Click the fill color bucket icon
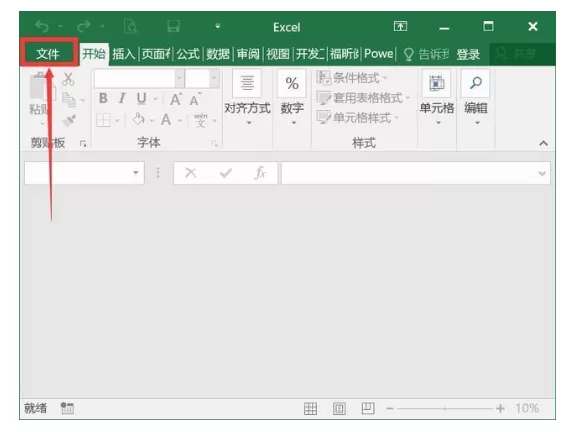 [138, 119]
